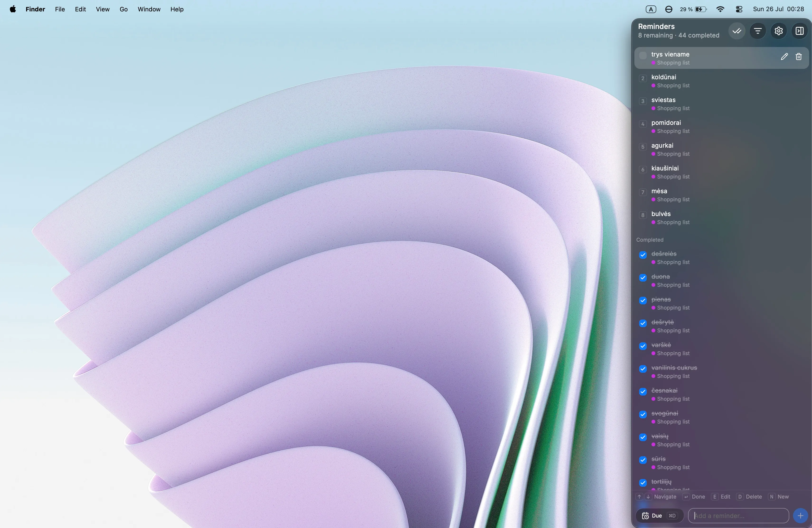Uncheck the completed 'duona' item
Viewport: 812px width, 528px height.
coord(643,278)
